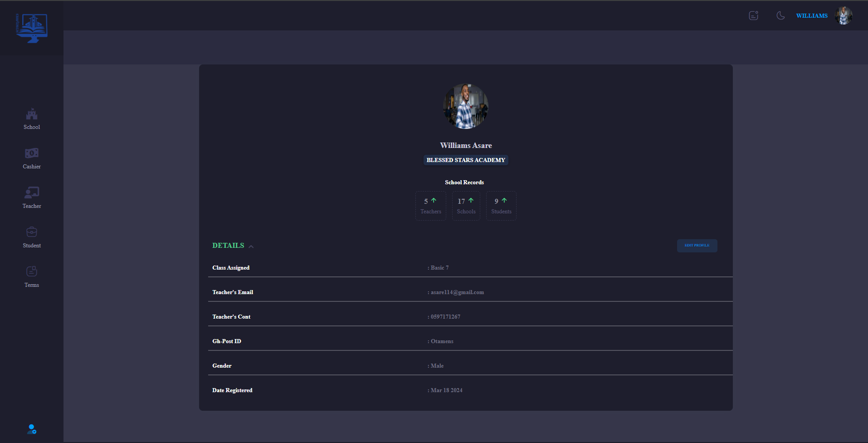Click the EDIT PROFILE button
868x443 pixels.
tap(697, 246)
